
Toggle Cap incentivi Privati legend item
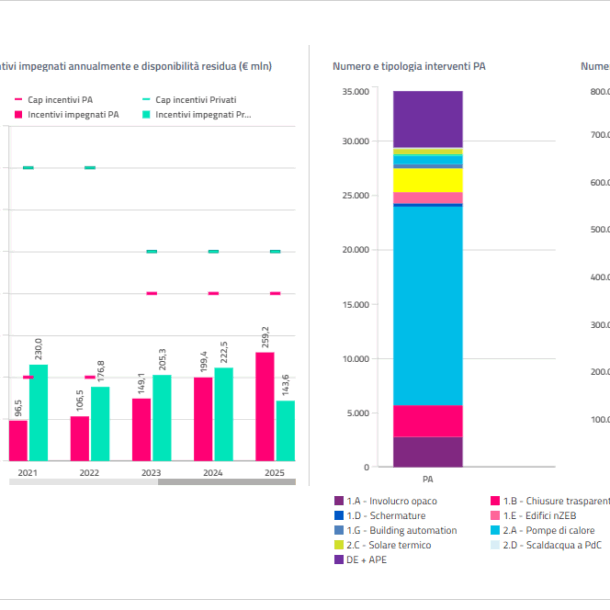[x=189, y=100]
